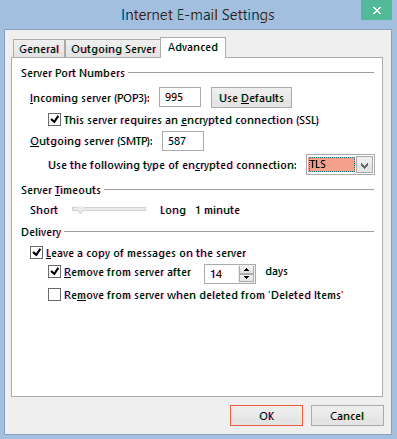
Task: Toggle the SSL encrypted connection checkbox
Action: click(x=54, y=120)
